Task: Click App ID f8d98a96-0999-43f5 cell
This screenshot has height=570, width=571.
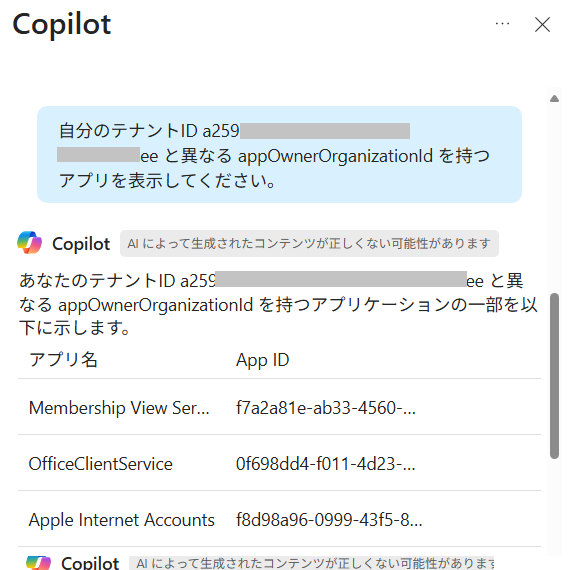Action: click(x=329, y=520)
